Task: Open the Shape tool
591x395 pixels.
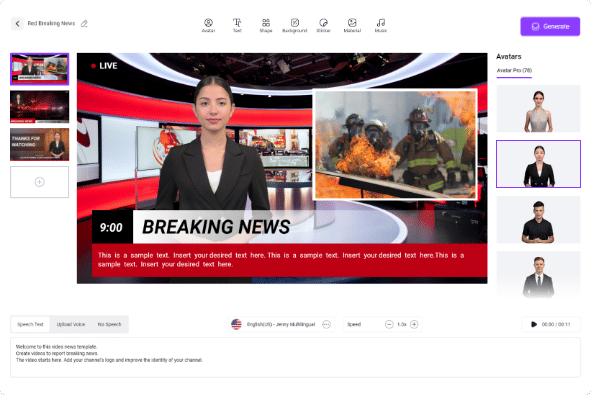Action: click(266, 25)
